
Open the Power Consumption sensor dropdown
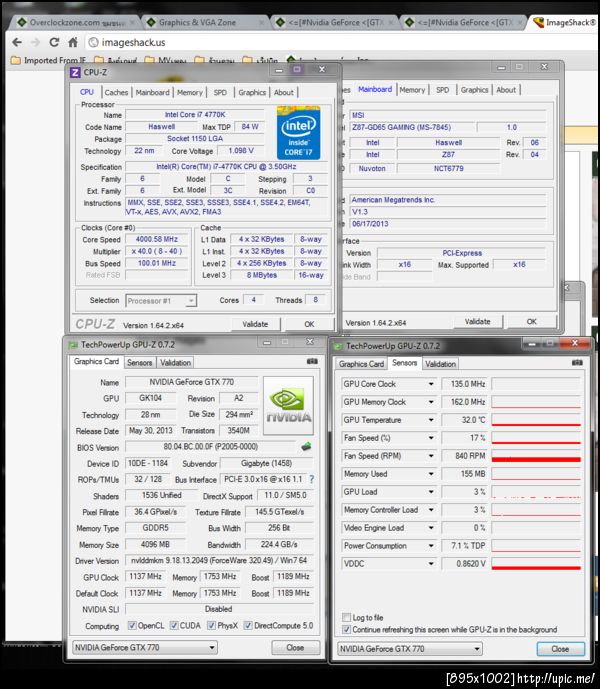pos(431,546)
